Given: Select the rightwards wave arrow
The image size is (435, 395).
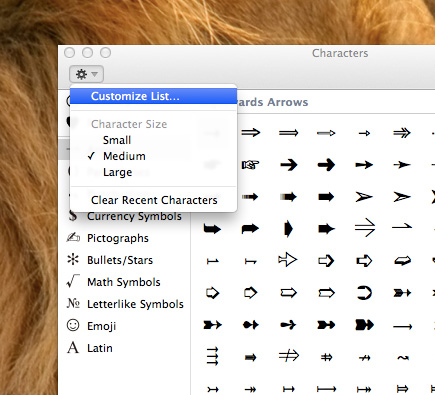Looking at the screenshot, I should click(x=403, y=358).
